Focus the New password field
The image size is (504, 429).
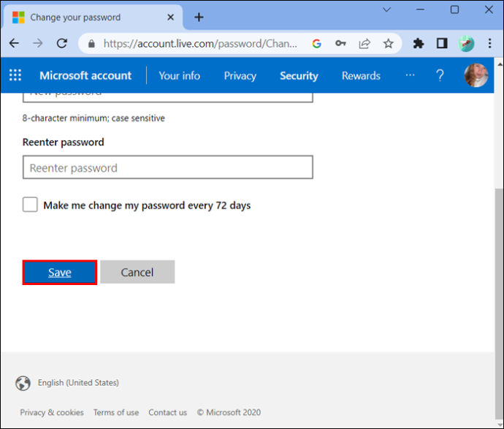click(x=168, y=97)
